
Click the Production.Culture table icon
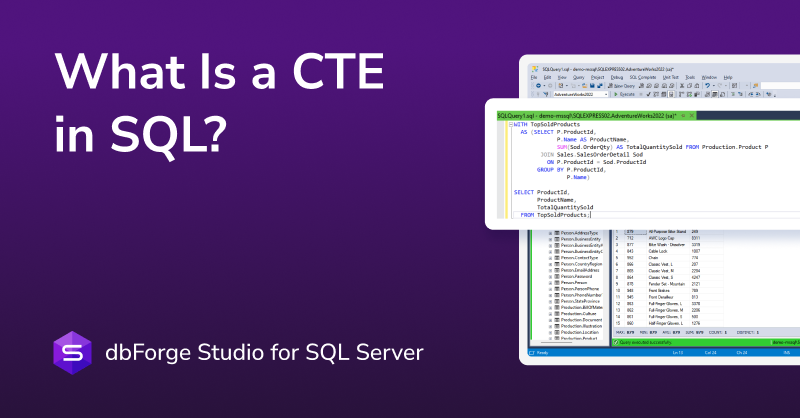click(x=557, y=313)
